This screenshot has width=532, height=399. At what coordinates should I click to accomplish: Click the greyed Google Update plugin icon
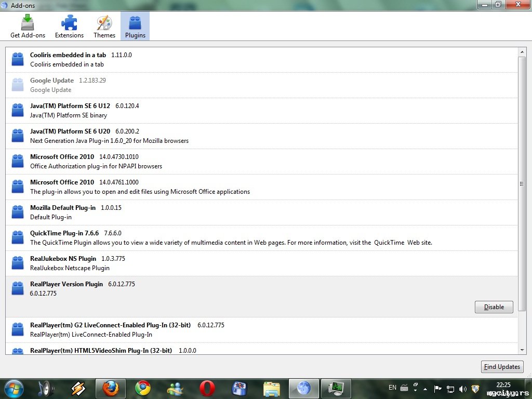point(18,85)
